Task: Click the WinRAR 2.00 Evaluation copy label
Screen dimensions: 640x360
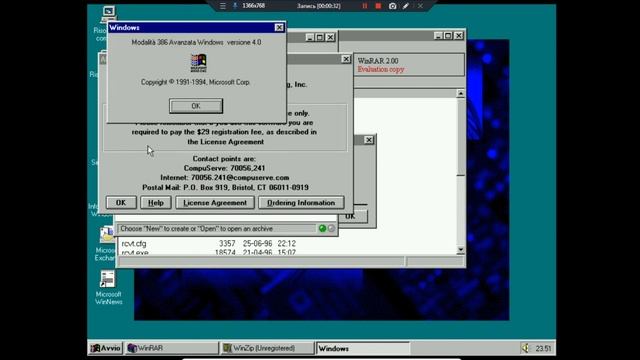Action: (381, 65)
